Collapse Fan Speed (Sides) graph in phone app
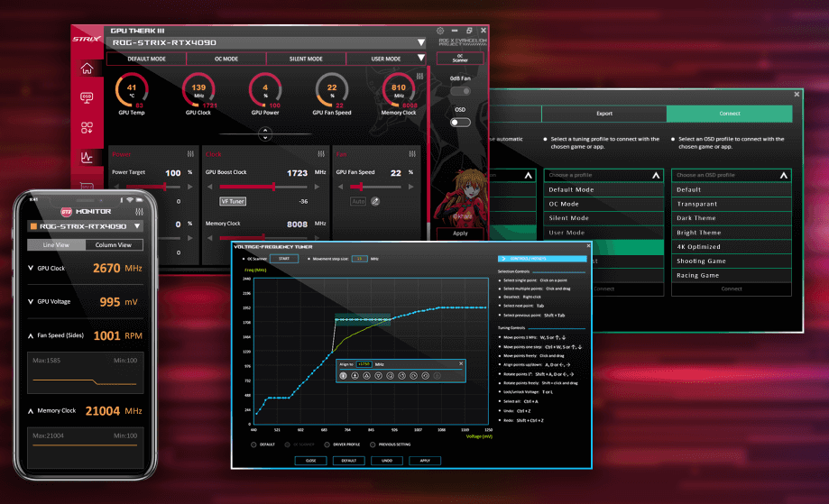The image size is (829, 504). tap(31, 335)
